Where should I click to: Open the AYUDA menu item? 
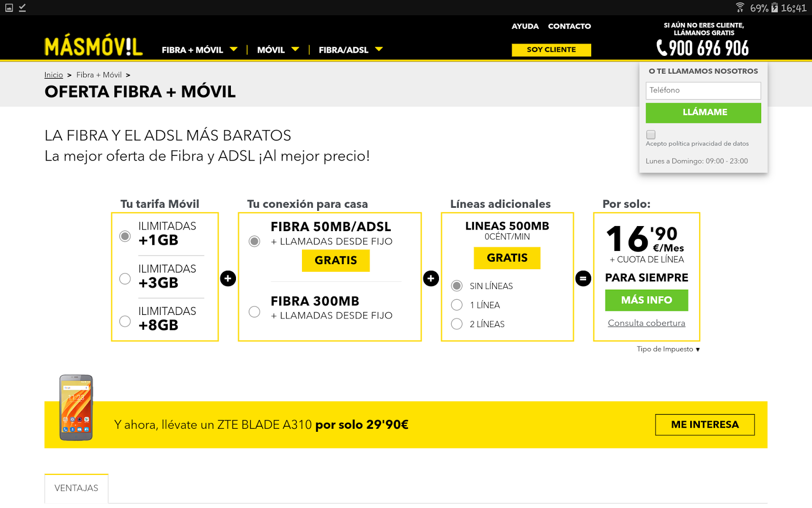click(525, 26)
